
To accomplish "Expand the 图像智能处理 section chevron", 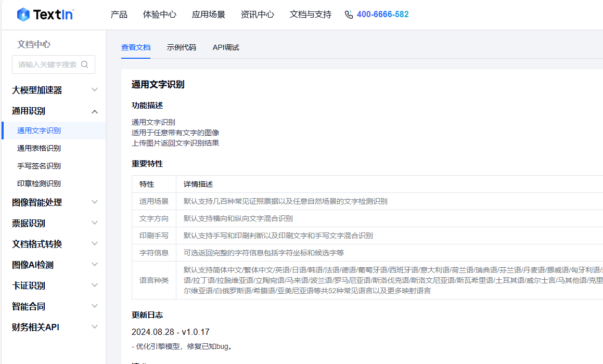I will point(95,202).
